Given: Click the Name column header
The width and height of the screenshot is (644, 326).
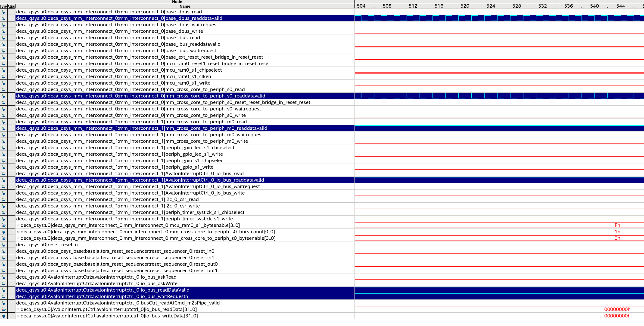Looking at the screenshot, I should [184, 6].
